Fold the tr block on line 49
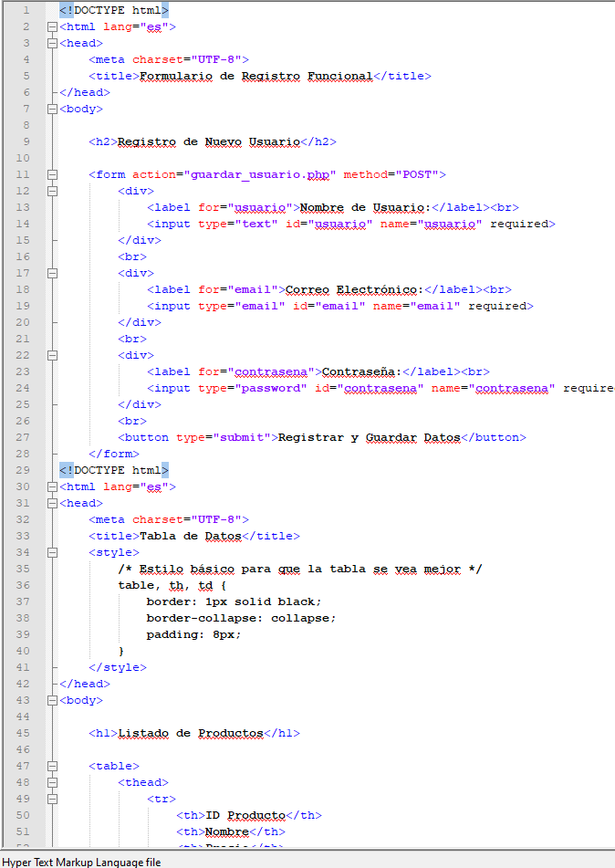The height and width of the screenshot is (868, 615). (x=52, y=799)
